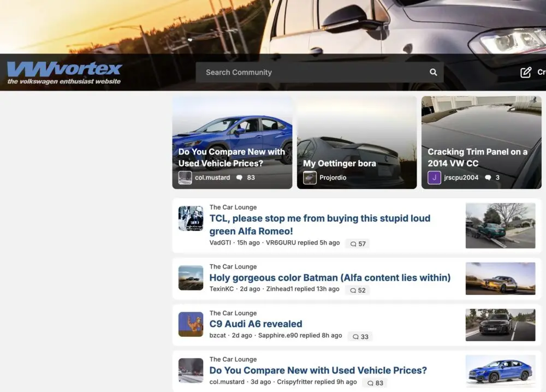Click username VadGTI
546x392 pixels.
pyautogui.click(x=220, y=242)
